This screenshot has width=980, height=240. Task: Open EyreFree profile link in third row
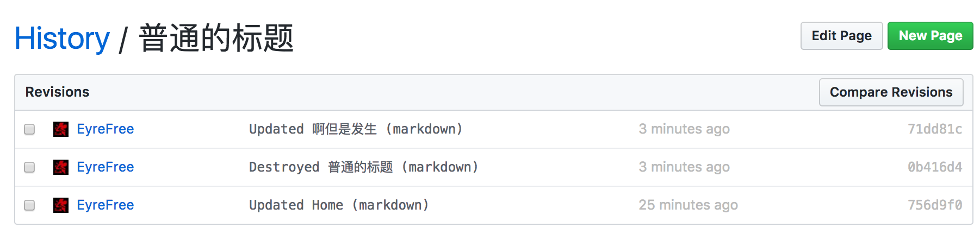coord(105,205)
